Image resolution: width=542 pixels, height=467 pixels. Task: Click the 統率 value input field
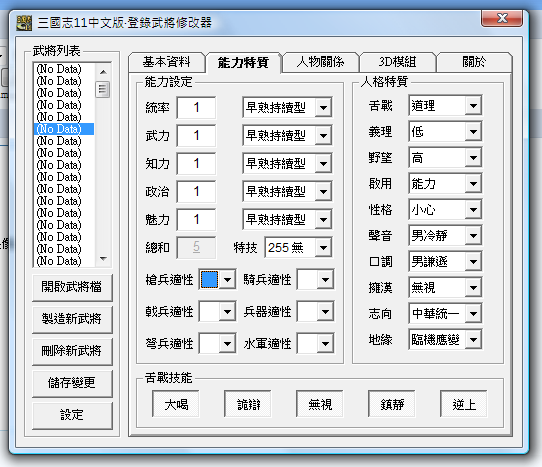click(x=196, y=108)
